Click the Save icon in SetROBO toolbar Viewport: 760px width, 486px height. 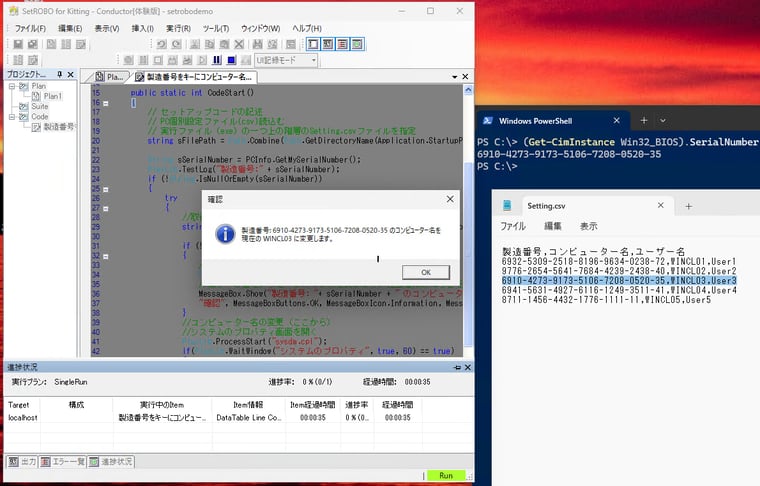point(18,44)
